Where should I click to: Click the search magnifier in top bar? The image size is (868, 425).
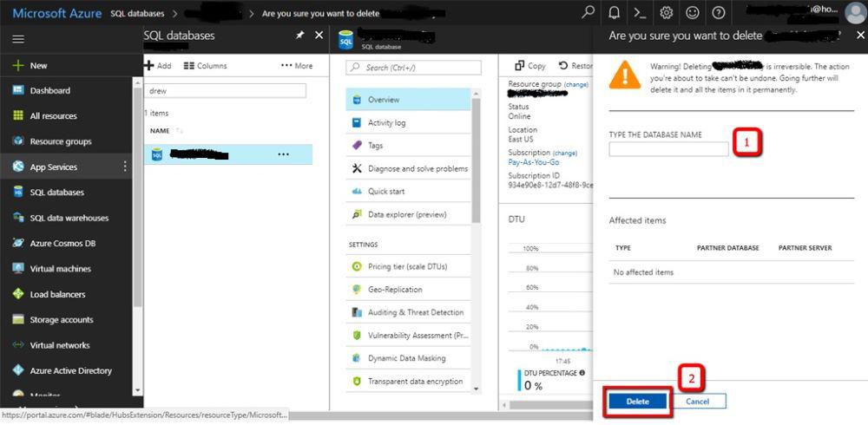coord(589,12)
